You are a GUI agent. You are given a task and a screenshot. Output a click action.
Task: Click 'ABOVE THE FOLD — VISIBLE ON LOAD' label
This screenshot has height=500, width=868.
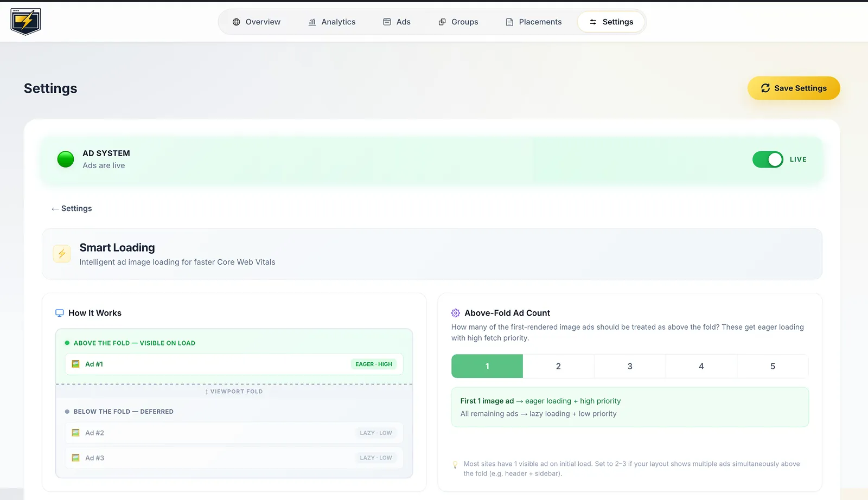click(x=135, y=343)
